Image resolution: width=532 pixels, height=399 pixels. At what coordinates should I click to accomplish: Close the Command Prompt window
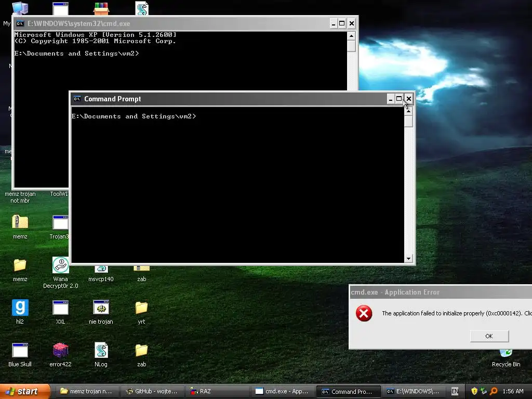[409, 99]
